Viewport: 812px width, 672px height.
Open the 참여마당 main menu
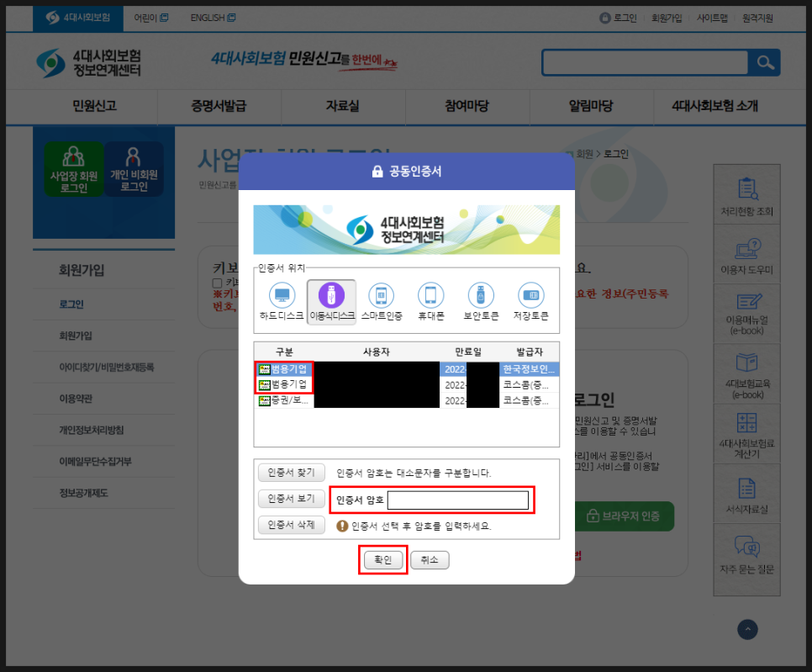(x=467, y=106)
